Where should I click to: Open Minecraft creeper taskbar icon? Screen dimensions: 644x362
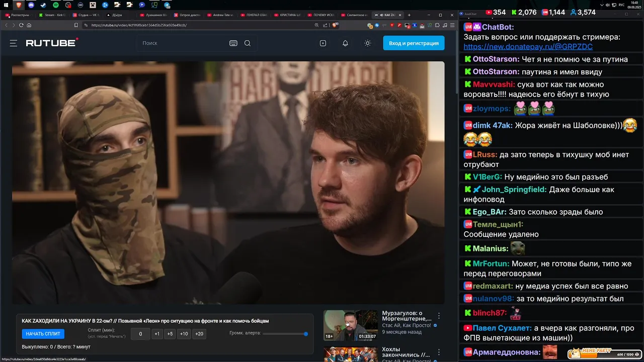point(93,5)
